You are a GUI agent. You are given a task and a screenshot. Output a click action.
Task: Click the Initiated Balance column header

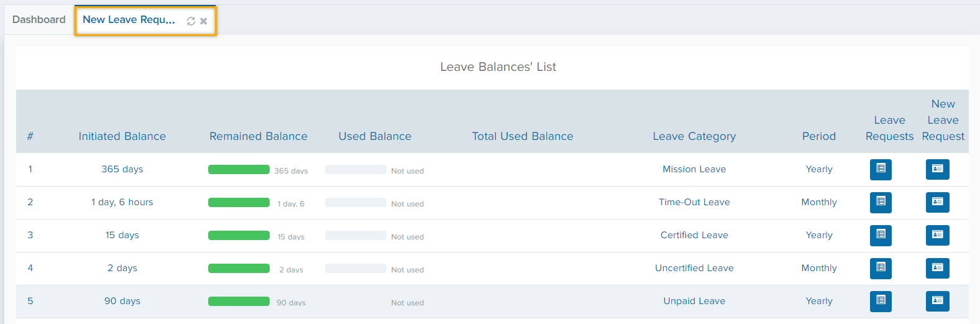pos(122,136)
